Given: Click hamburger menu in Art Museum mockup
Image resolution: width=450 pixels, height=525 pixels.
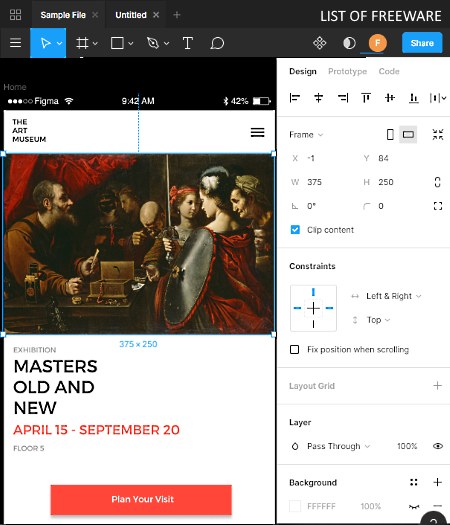Looking at the screenshot, I should tap(257, 133).
